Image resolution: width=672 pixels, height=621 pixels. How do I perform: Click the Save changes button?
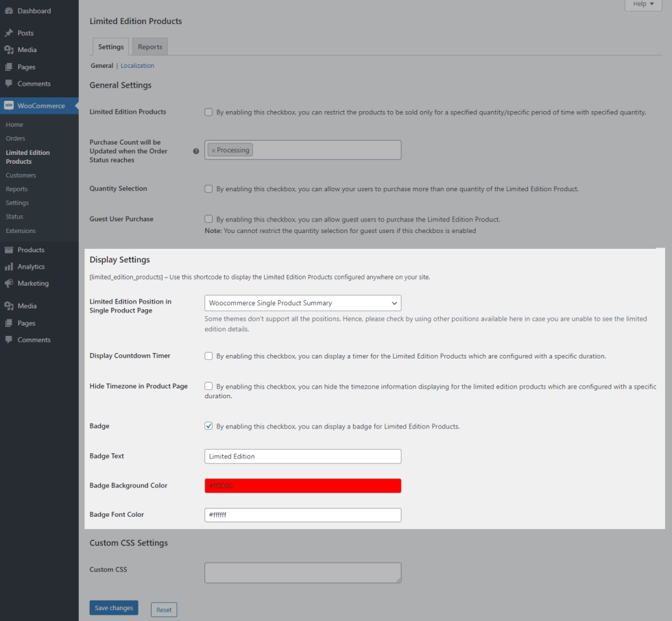click(x=114, y=608)
